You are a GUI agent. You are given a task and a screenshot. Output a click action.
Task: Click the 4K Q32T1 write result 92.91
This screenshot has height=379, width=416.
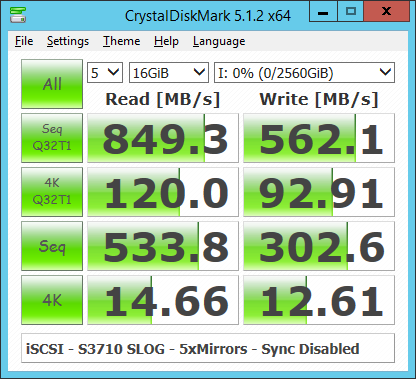[x=319, y=192]
